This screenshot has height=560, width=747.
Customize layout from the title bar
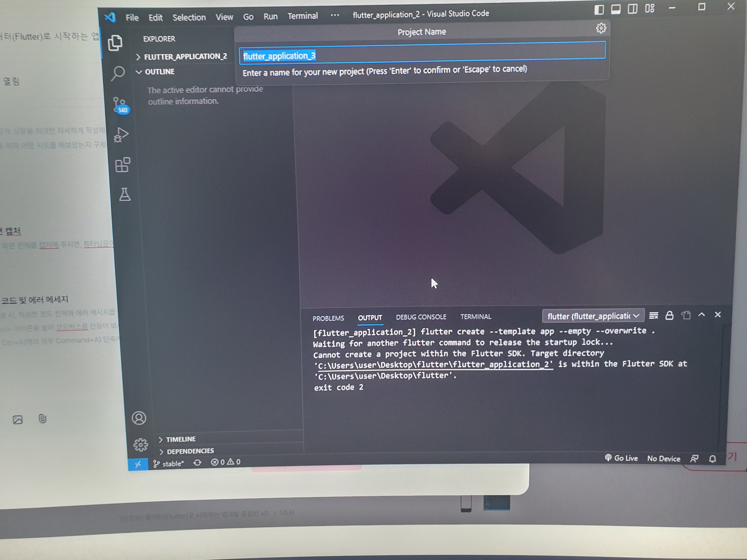pyautogui.click(x=649, y=8)
